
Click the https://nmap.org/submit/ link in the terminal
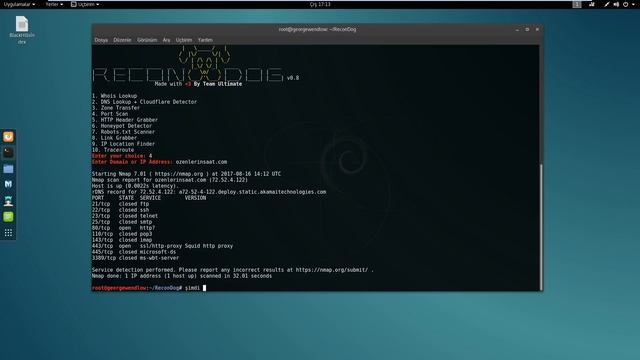(x=331, y=270)
